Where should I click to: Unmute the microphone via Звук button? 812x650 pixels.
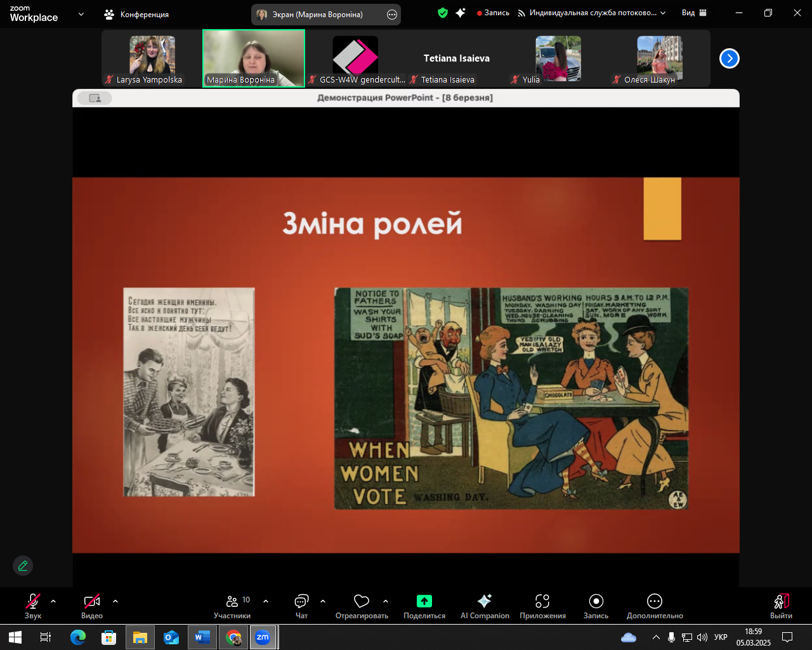[x=33, y=606]
